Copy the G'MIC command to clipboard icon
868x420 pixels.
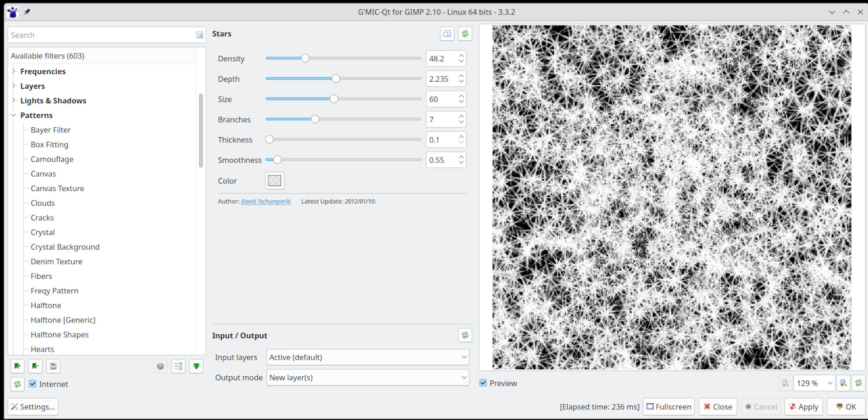coord(447,34)
